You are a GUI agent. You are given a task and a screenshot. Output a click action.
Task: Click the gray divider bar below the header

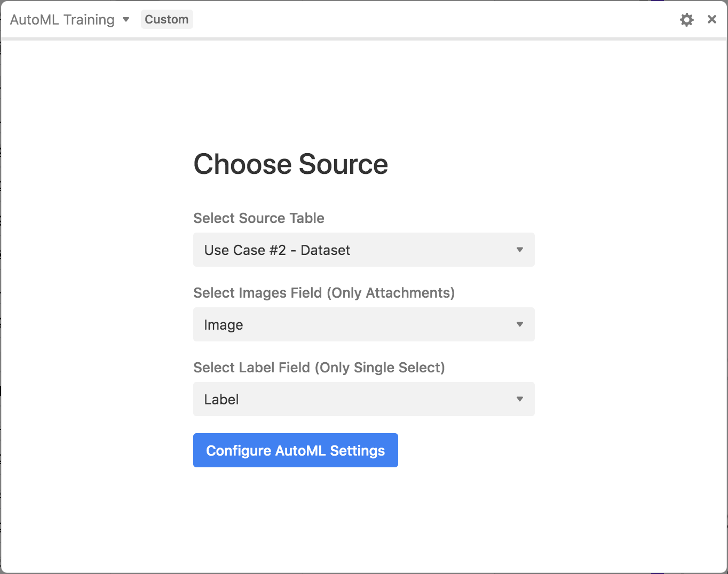[364, 39]
